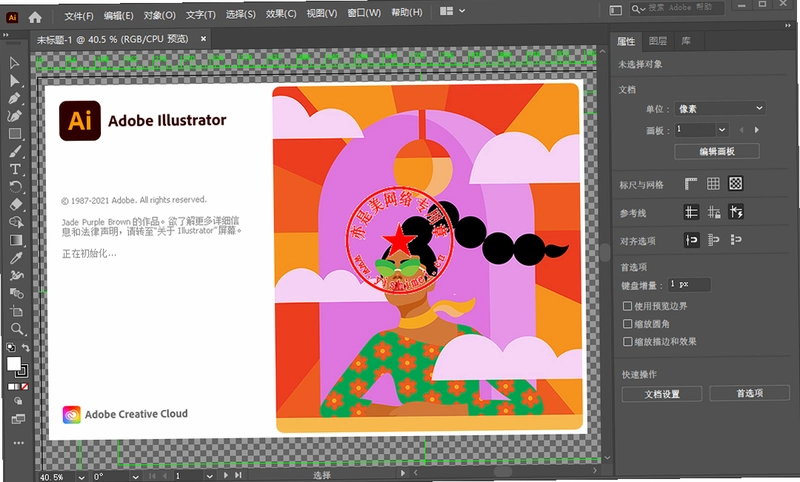Open the zoom level 40.5% dropdown

pos(81,477)
